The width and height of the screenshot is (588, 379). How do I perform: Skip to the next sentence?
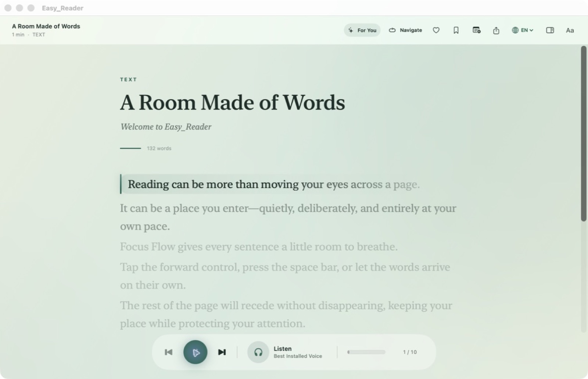click(222, 352)
